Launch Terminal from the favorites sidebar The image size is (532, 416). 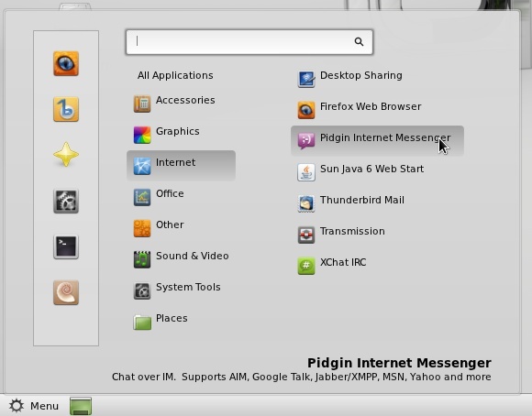(x=66, y=246)
